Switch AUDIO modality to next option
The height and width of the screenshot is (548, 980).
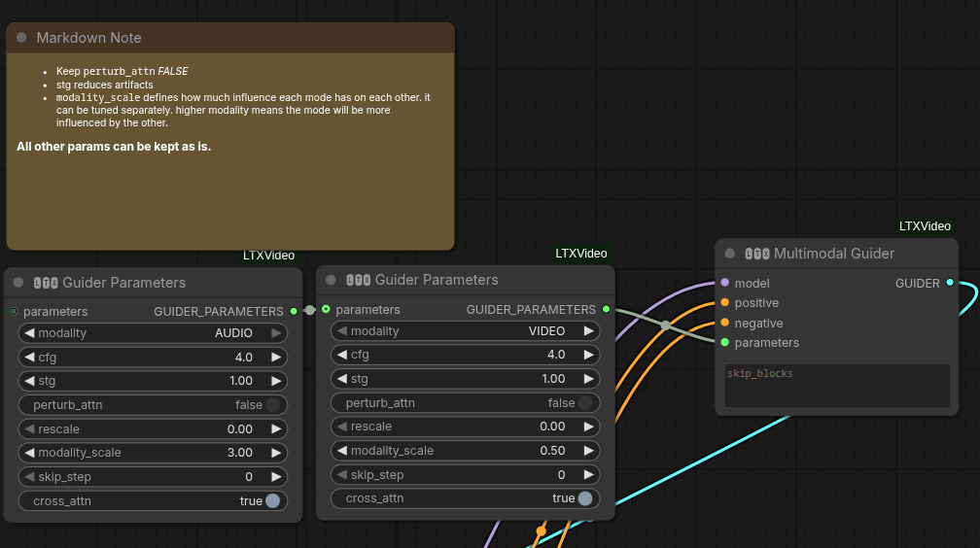click(276, 333)
